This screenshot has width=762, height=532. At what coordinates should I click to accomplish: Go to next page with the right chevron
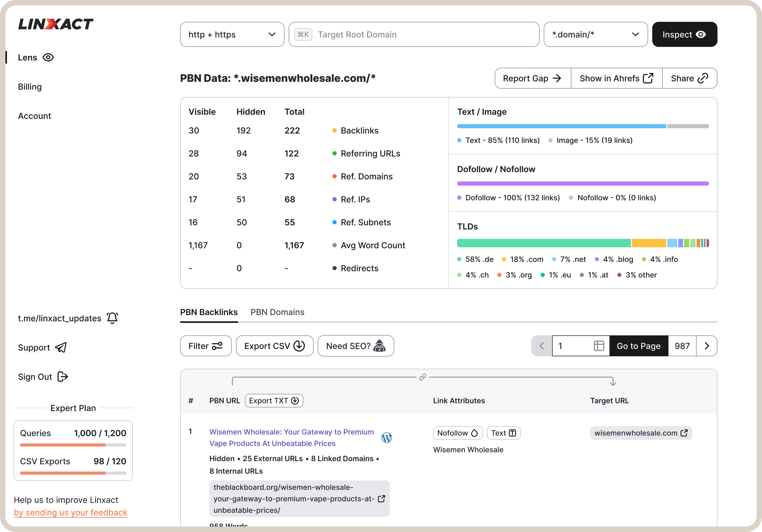[x=707, y=346]
